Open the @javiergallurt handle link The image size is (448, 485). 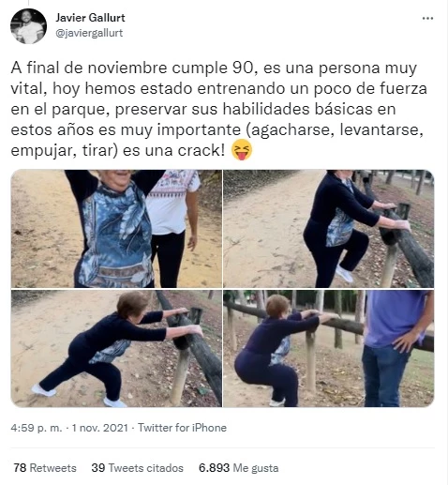89,33
